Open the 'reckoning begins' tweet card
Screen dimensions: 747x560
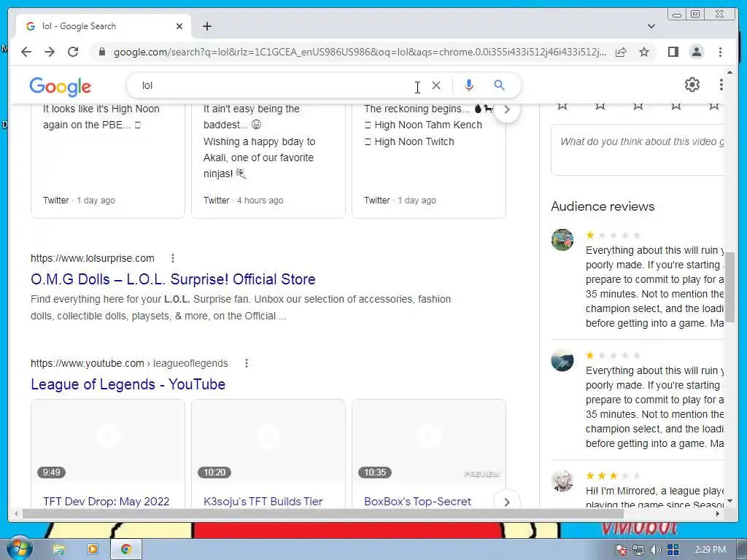[429, 160]
